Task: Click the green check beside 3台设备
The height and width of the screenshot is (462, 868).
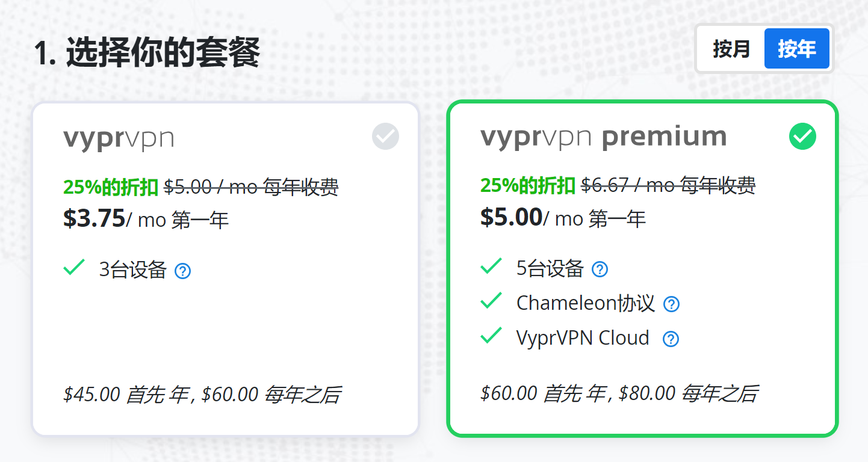Action: point(73,268)
